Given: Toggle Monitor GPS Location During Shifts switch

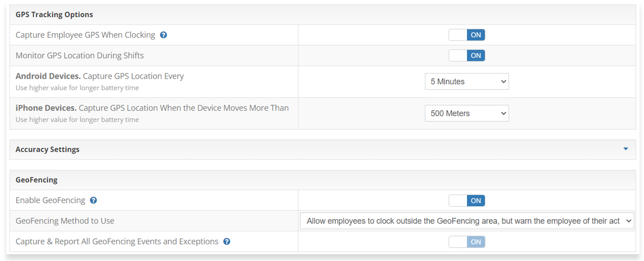Looking at the screenshot, I should [466, 55].
